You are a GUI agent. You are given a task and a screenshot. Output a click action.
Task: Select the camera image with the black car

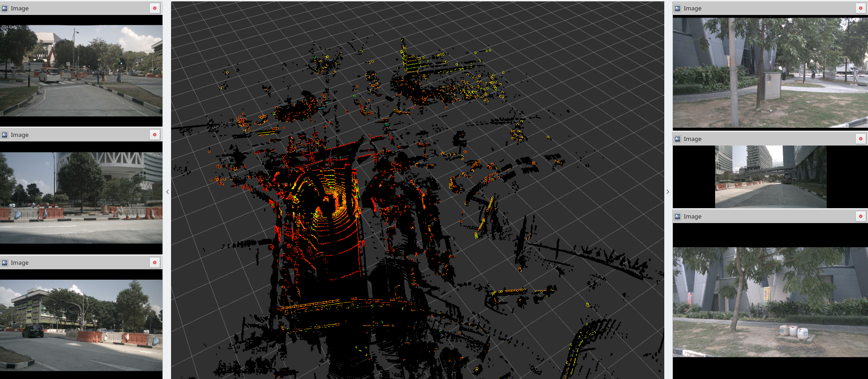(81, 325)
